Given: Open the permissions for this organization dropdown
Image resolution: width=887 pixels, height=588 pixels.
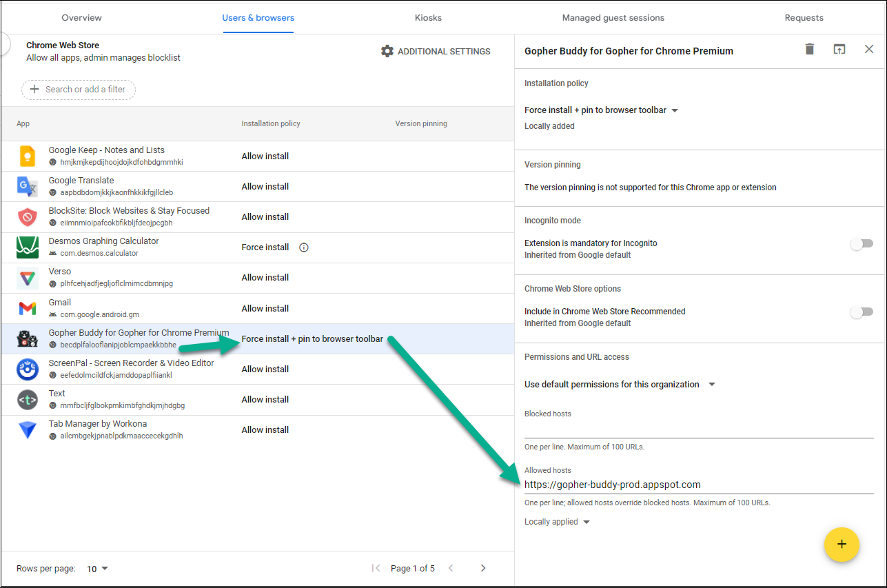Looking at the screenshot, I should (x=620, y=385).
